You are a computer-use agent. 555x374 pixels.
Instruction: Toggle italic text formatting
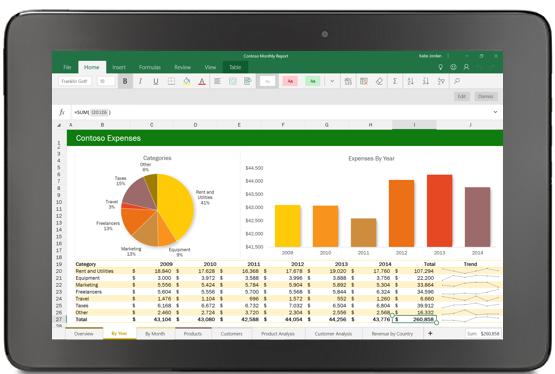pyautogui.click(x=141, y=81)
